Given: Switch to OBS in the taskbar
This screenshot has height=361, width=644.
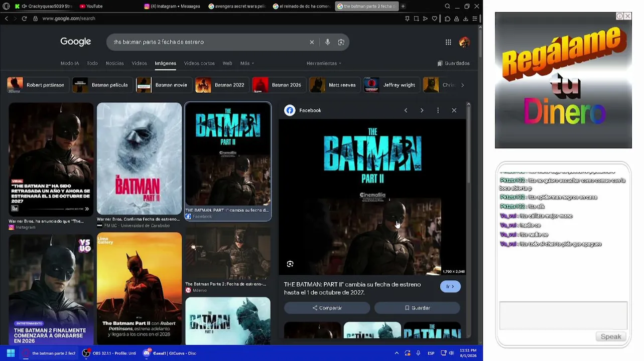Looking at the screenshot, I should [x=109, y=353].
